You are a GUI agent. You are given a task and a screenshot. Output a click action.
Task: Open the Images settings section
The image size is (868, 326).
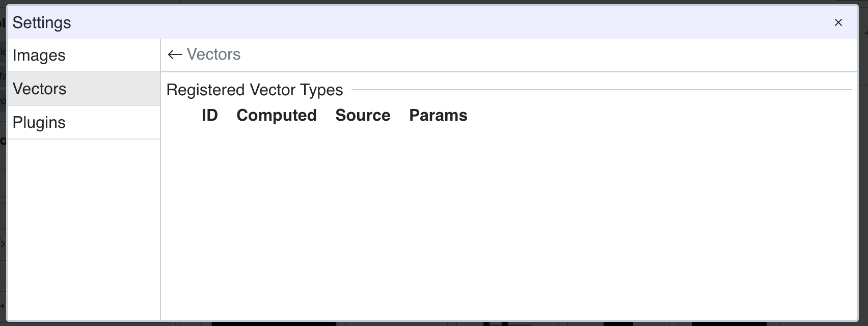point(39,55)
